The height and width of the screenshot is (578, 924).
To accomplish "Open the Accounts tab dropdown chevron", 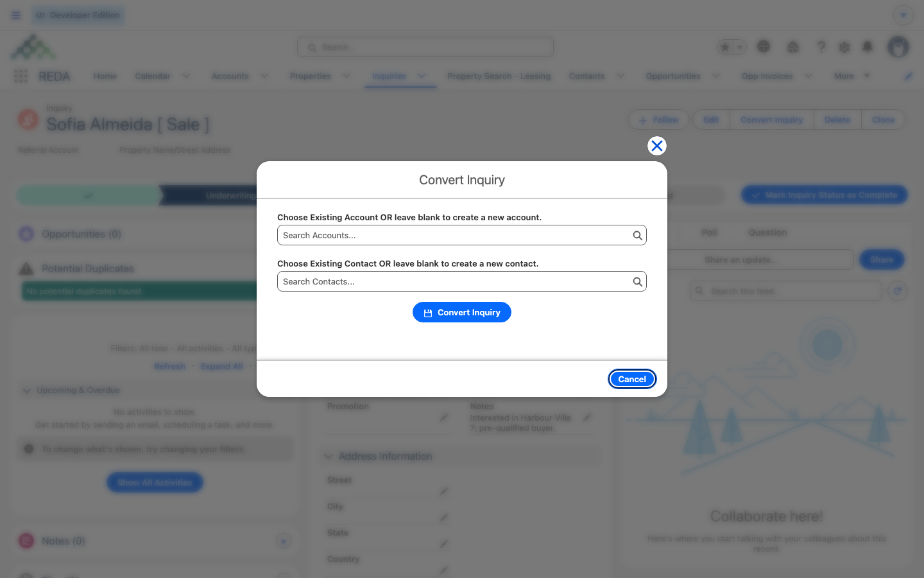I will point(264,76).
